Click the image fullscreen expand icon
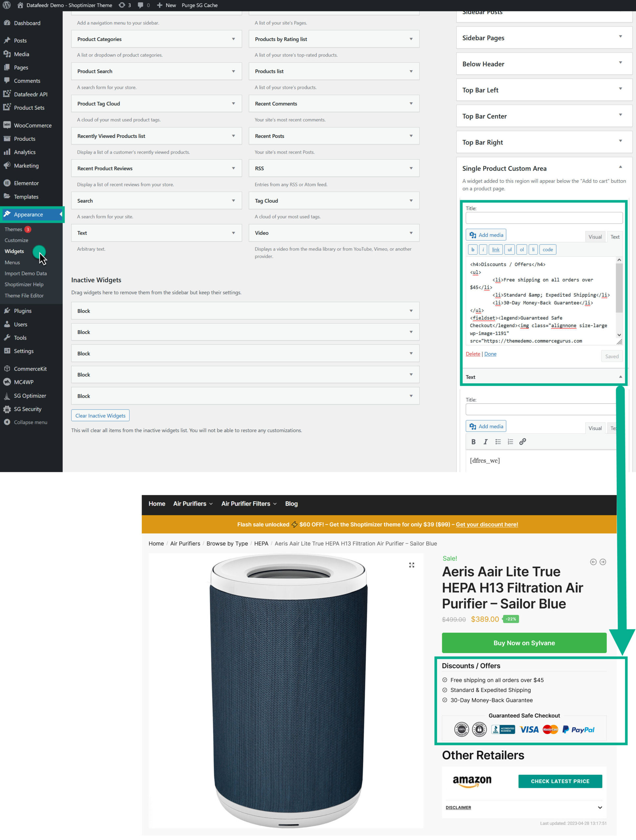 (412, 565)
